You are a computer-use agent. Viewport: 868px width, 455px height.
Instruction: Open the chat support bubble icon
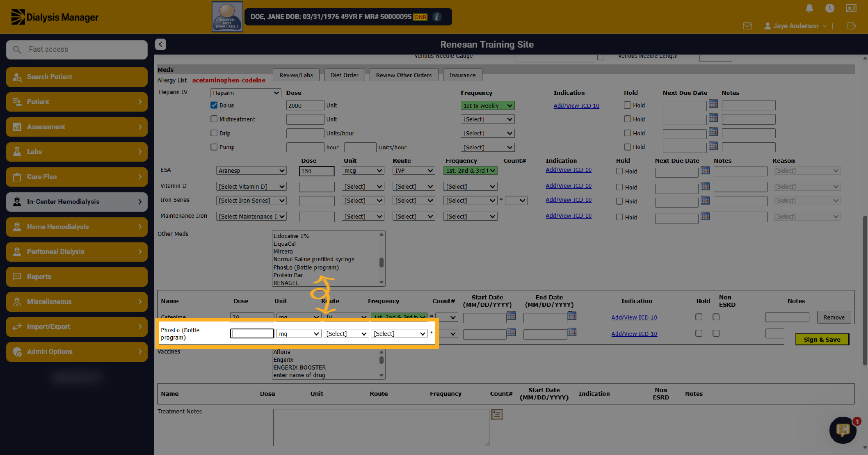click(x=843, y=430)
